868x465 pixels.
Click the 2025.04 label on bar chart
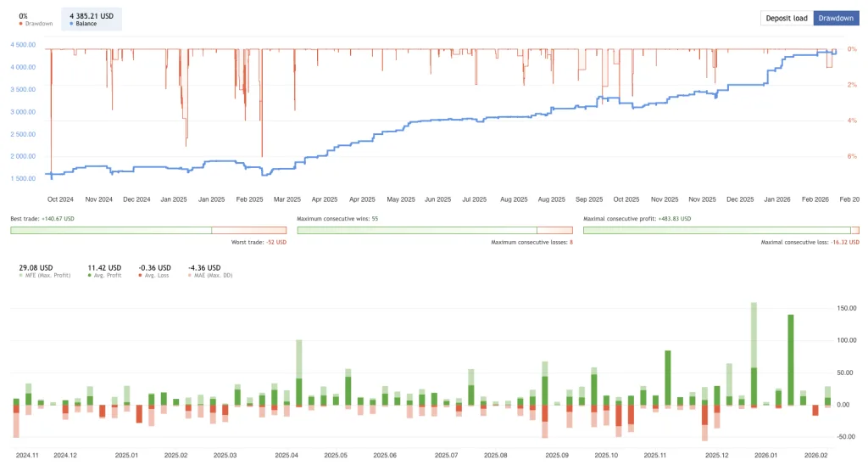(x=287, y=456)
